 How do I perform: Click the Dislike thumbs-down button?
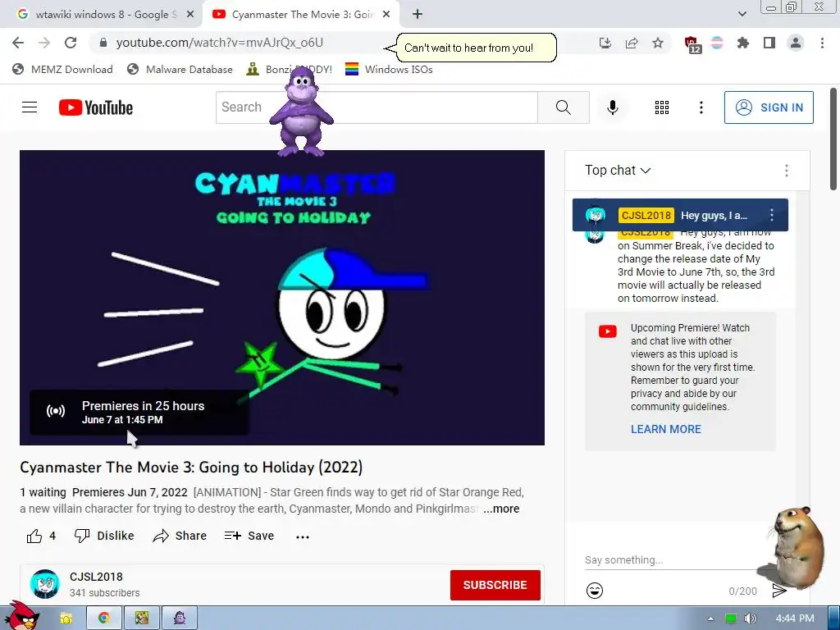point(104,536)
